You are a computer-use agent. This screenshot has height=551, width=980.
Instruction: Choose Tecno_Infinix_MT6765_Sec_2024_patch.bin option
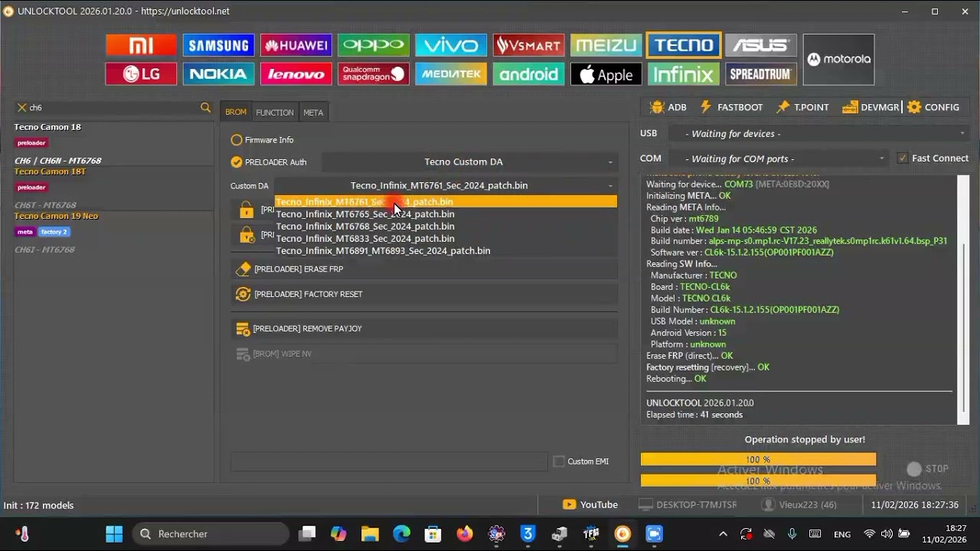[x=446, y=214]
